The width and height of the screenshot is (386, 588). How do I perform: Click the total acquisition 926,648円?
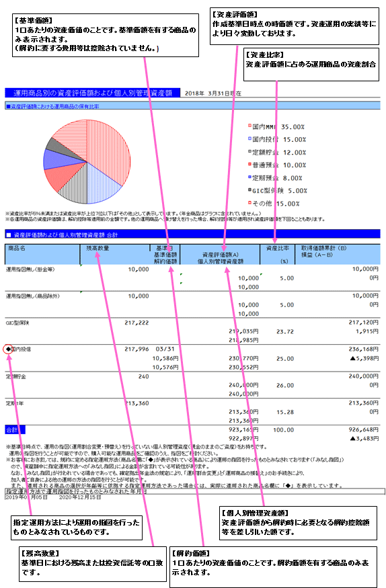[364, 430]
